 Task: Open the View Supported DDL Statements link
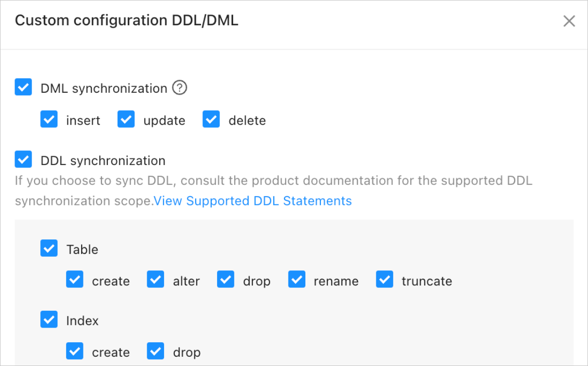point(252,201)
